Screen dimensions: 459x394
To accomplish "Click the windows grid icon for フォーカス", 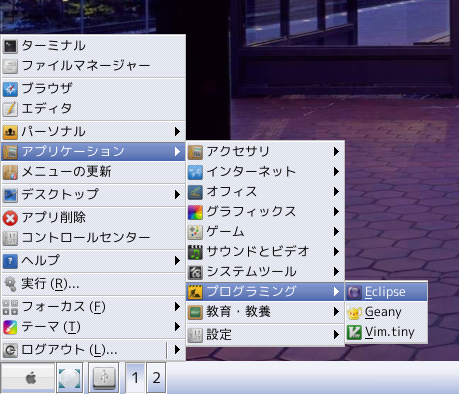I will [10, 307].
